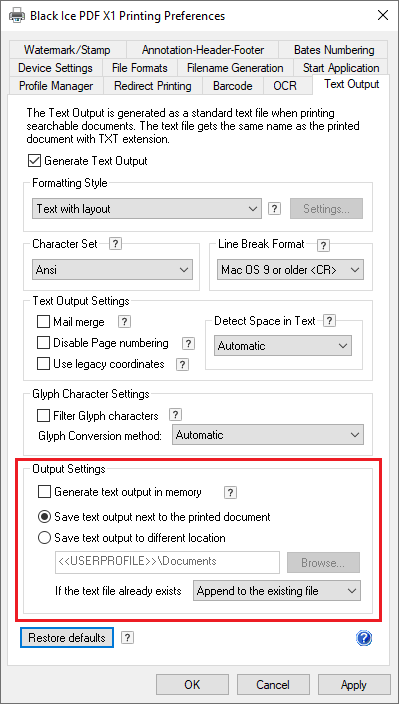Click help icon beside Filter Glyph characters
The image size is (399, 704).
click(175, 414)
